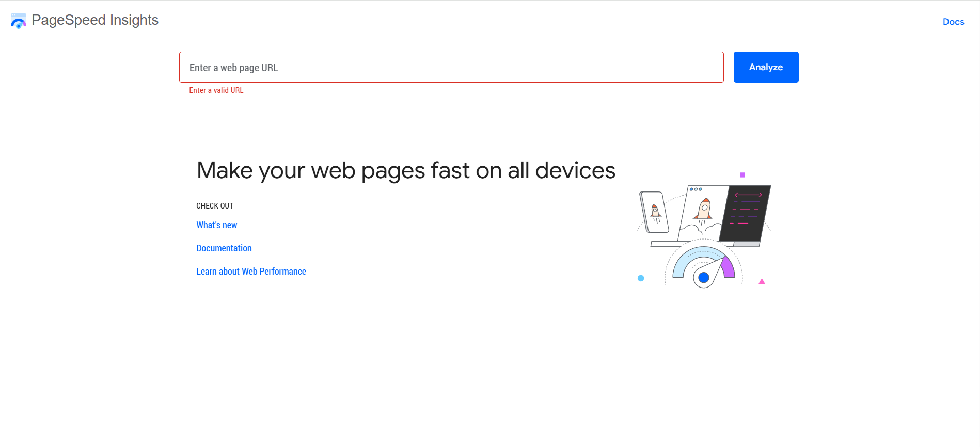The width and height of the screenshot is (980, 447).
Task: Open the What's new link
Action: (x=216, y=225)
